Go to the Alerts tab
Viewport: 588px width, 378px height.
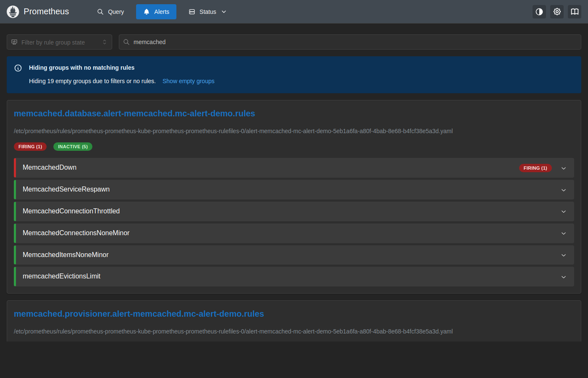(156, 12)
